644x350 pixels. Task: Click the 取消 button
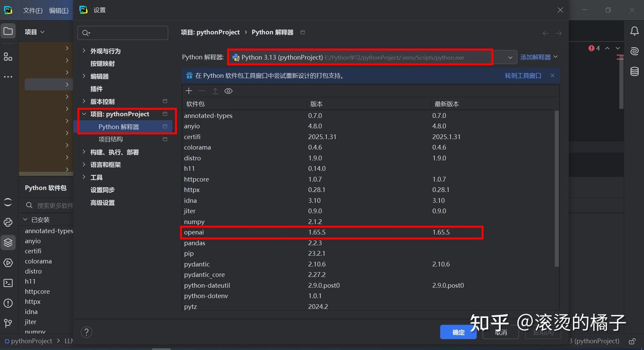pyautogui.click(x=501, y=332)
